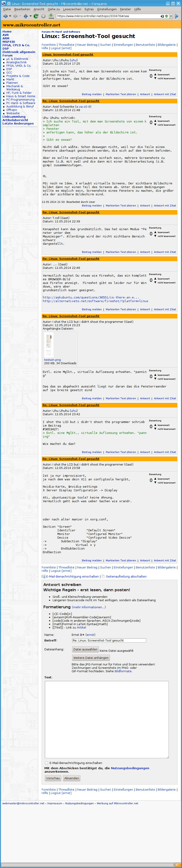Vote 'nicht lesenswert' down arrow on T.roll's post
182x868 pixels.
pyautogui.click(x=155, y=236)
